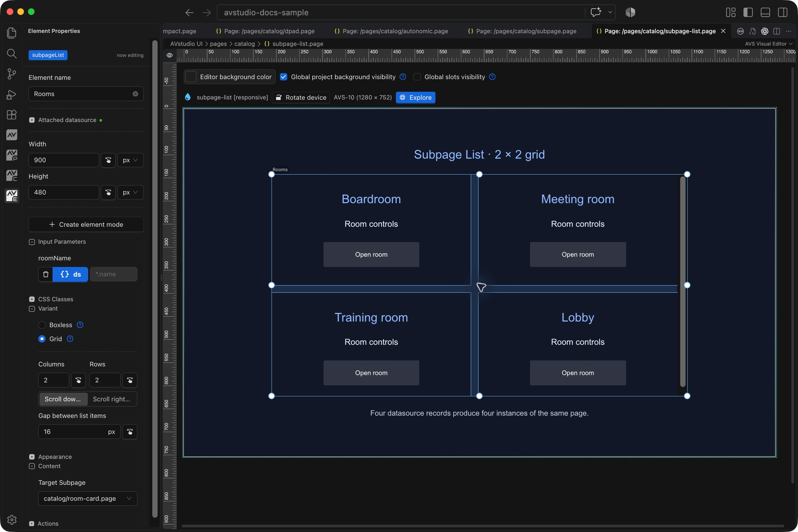Open the settings gear in activity bar
The height and width of the screenshot is (532, 798).
click(12, 519)
